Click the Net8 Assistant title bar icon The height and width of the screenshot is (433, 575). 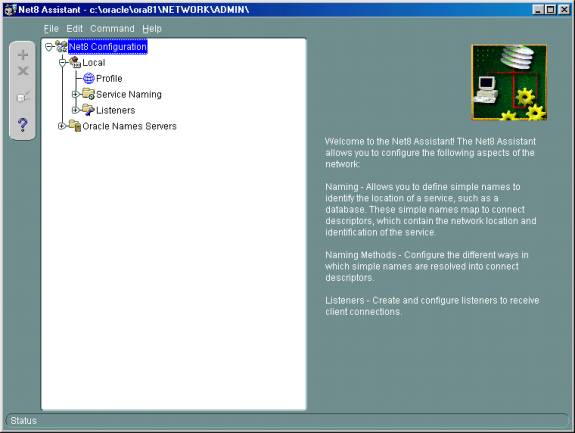(x=10, y=10)
